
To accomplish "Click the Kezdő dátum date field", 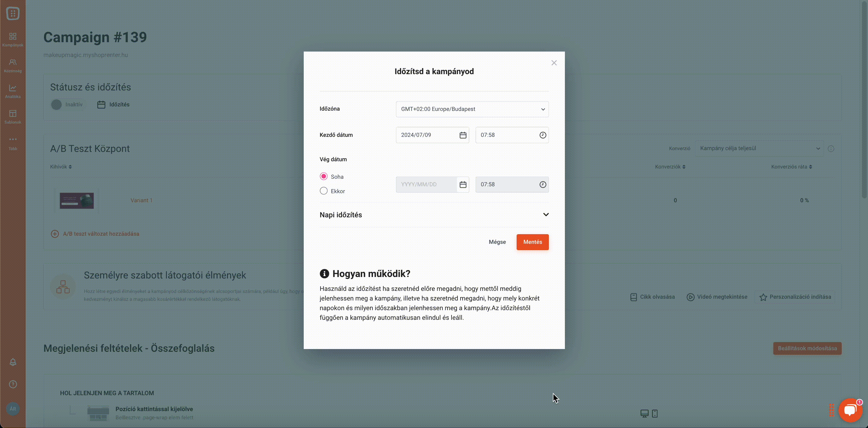I will click(432, 135).
